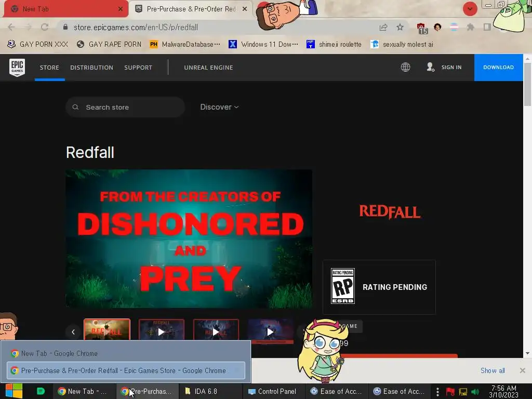Image resolution: width=532 pixels, height=399 pixels.
Task: Go to previous carousel thumbnails arrow
Action: click(x=73, y=332)
